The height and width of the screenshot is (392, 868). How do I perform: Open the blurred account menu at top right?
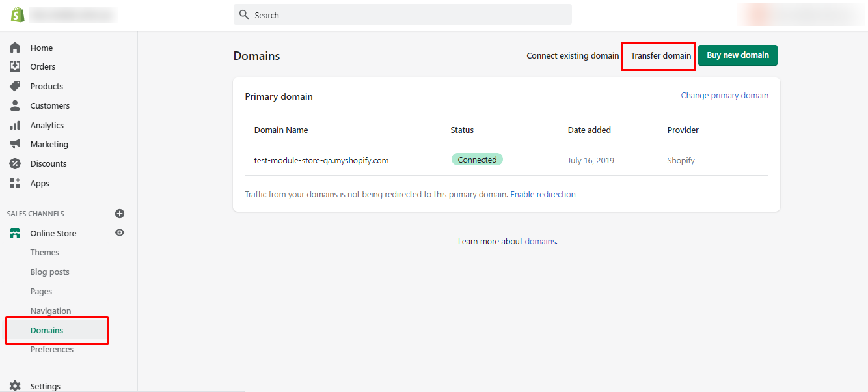tap(802, 14)
